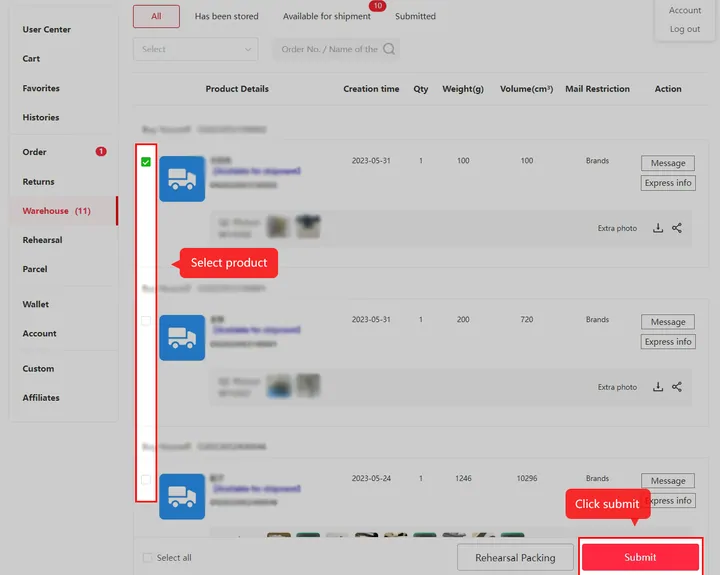Open Favorites in sidebar
Screen dimensions: 720x575
[41, 88]
